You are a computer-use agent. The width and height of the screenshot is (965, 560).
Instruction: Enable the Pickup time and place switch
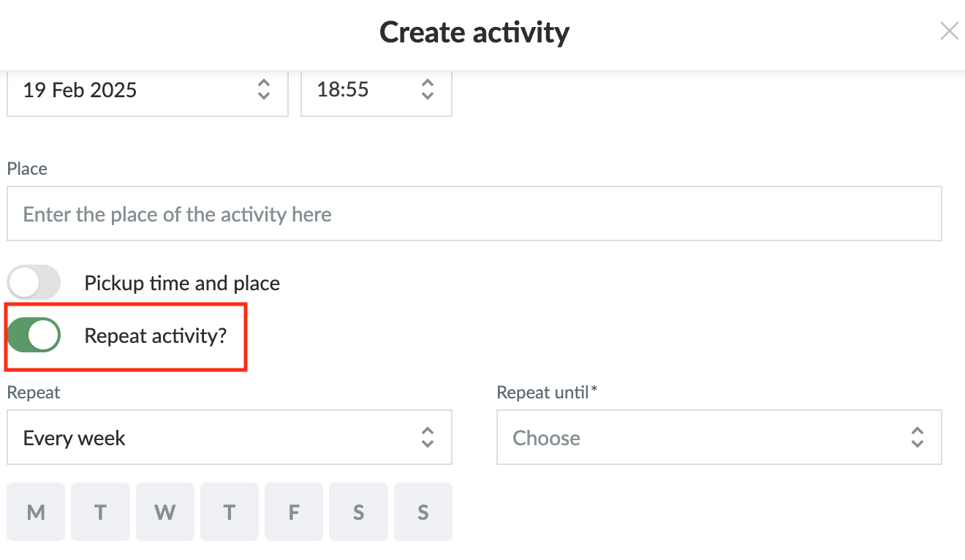tap(34, 282)
